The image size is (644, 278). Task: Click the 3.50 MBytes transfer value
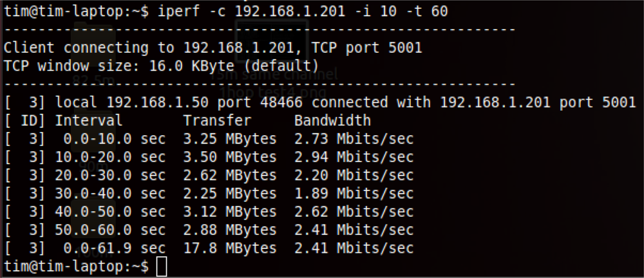pos(230,156)
